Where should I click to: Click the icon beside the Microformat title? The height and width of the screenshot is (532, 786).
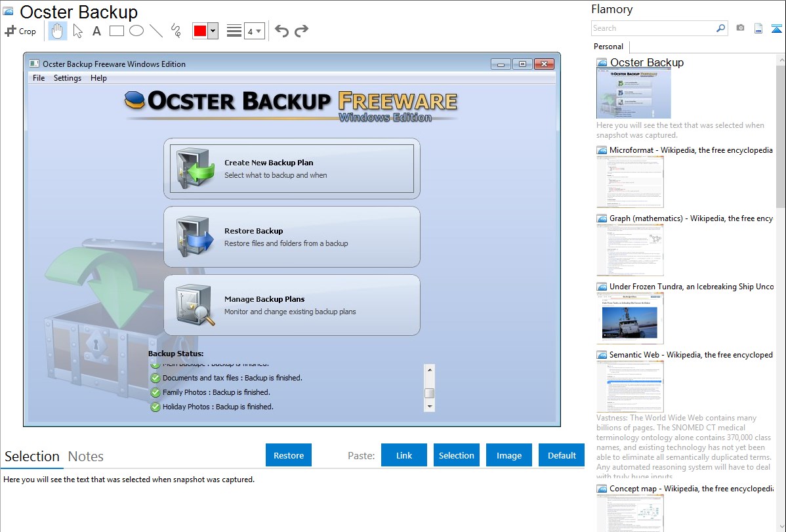pyautogui.click(x=602, y=150)
